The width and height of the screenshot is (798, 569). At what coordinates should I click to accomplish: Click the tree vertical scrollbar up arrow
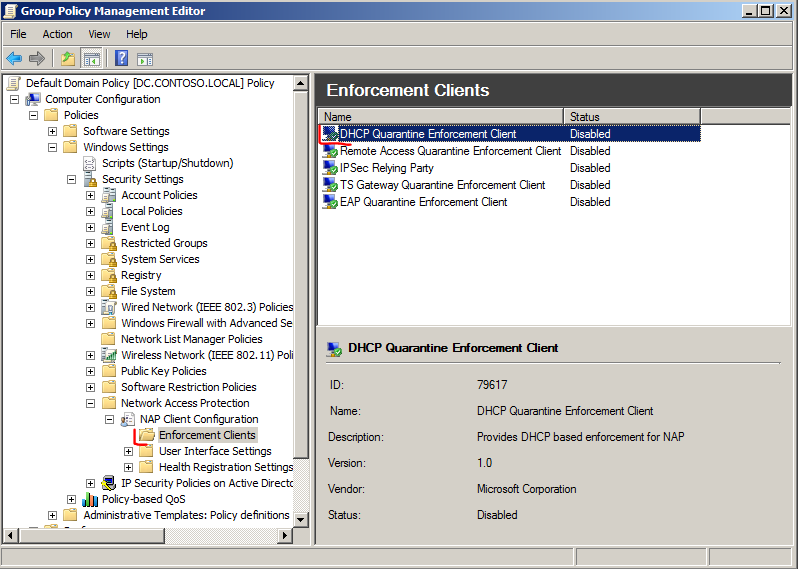coord(301,83)
